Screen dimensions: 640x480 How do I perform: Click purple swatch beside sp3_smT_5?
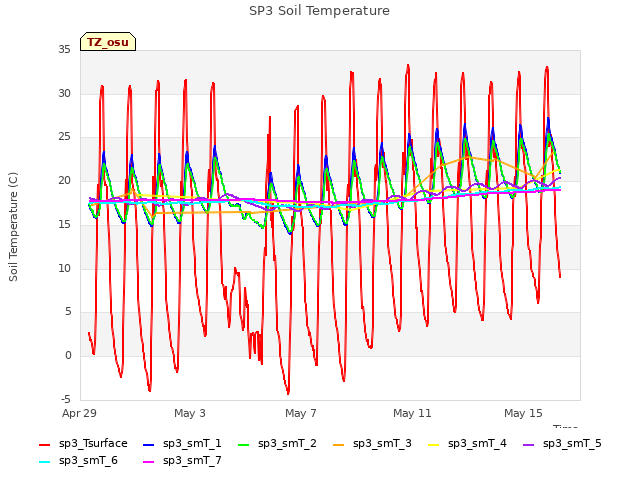(529, 444)
